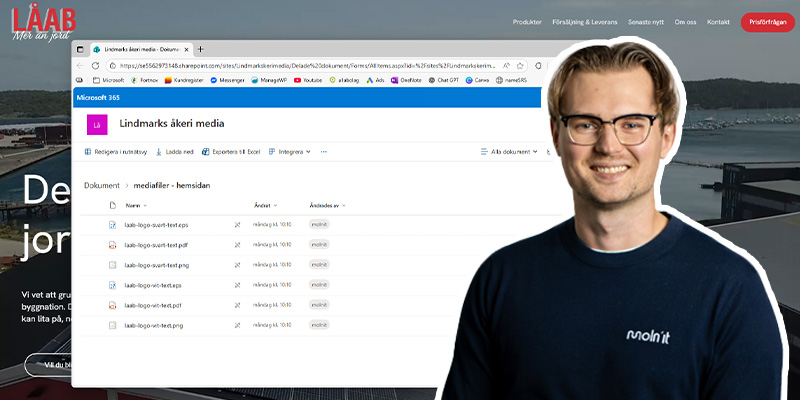The width and height of the screenshot is (800, 400).
Task: Open file laab-logo-svart-text.eps
Action: point(157,224)
